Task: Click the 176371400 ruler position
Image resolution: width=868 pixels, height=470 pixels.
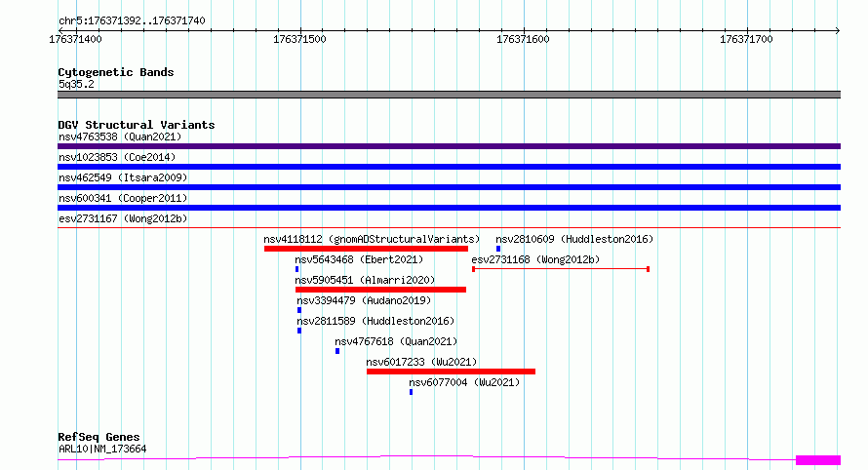Action: [x=76, y=39]
